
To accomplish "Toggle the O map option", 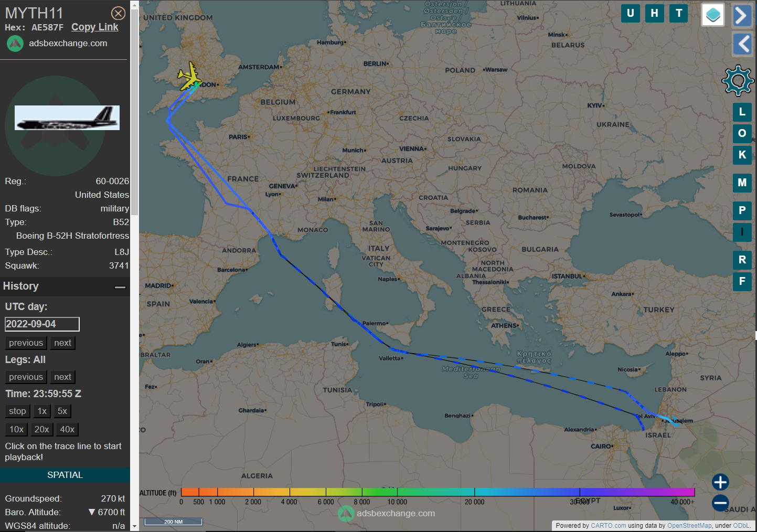I will [x=742, y=133].
